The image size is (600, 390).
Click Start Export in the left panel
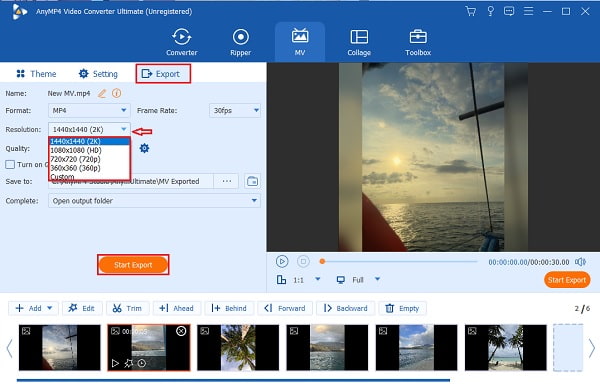pyautogui.click(x=133, y=264)
